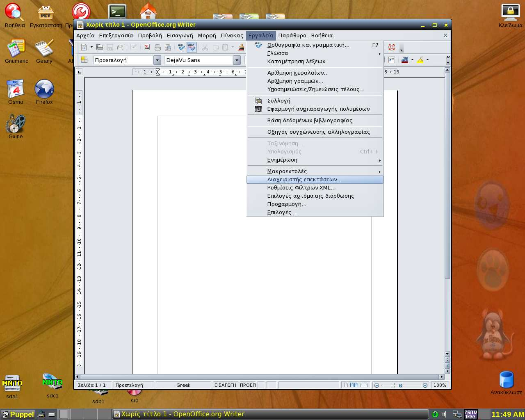Select Ορθογραφία και γραμματική menu entry
Image resolution: width=525 pixels, height=420 pixels.
point(315,45)
